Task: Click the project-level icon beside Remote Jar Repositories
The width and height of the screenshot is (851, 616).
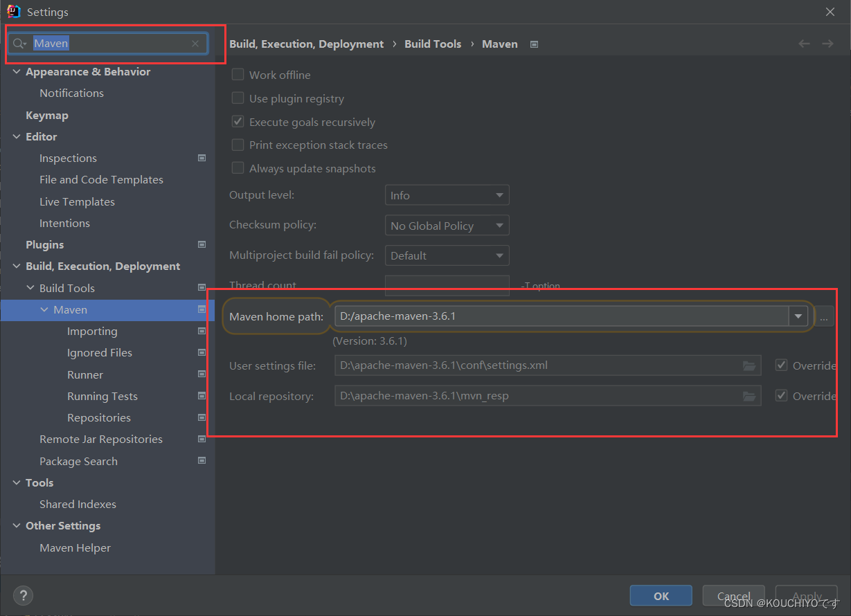Action: click(201, 439)
